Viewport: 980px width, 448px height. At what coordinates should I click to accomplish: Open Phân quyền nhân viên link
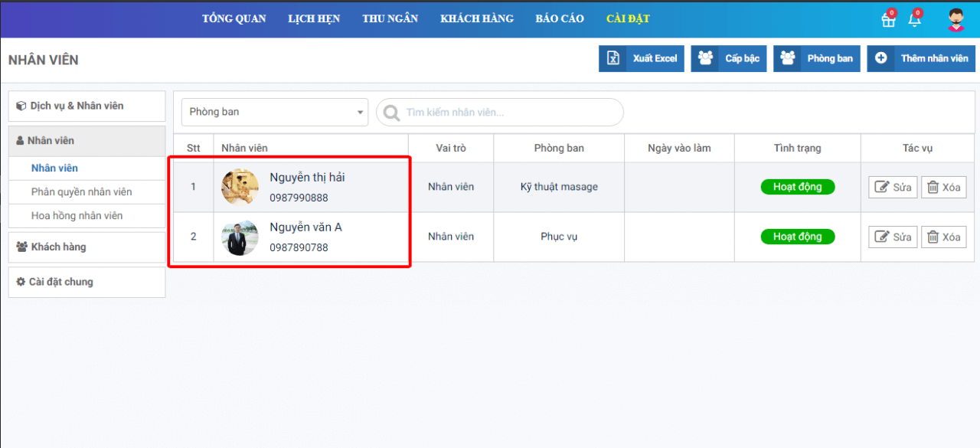click(81, 191)
